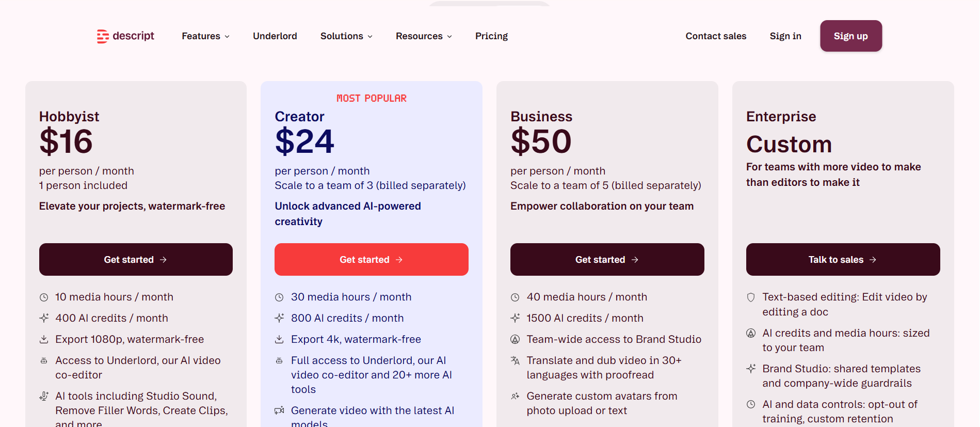
Task: Click Brand Studio icon in Business plan
Action: tap(515, 339)
